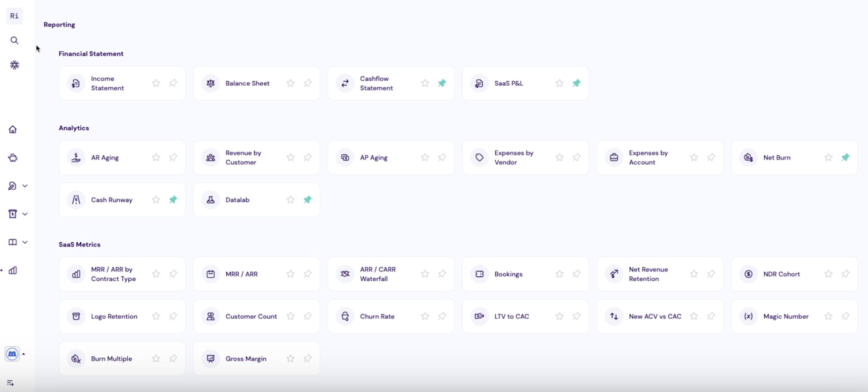The height and width of the screenshot is (392, 868).
Task: Click the Cash Runway road icon
Action: [x=76, y=200]
